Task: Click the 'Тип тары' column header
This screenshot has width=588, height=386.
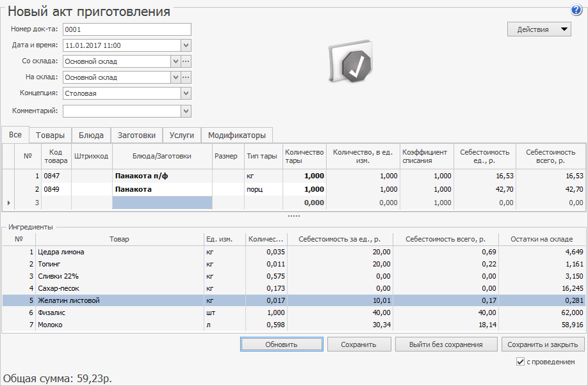Action: click(x=263, y=156)
